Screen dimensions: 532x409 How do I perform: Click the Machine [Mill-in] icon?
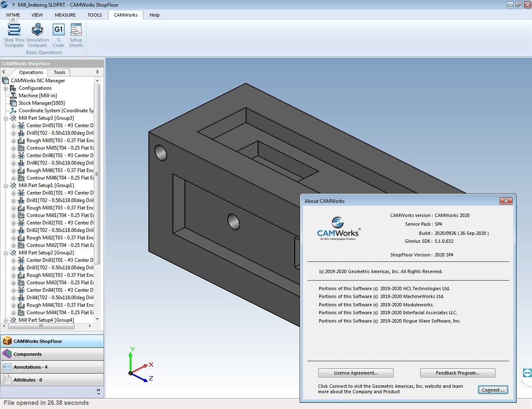[13, 96]
